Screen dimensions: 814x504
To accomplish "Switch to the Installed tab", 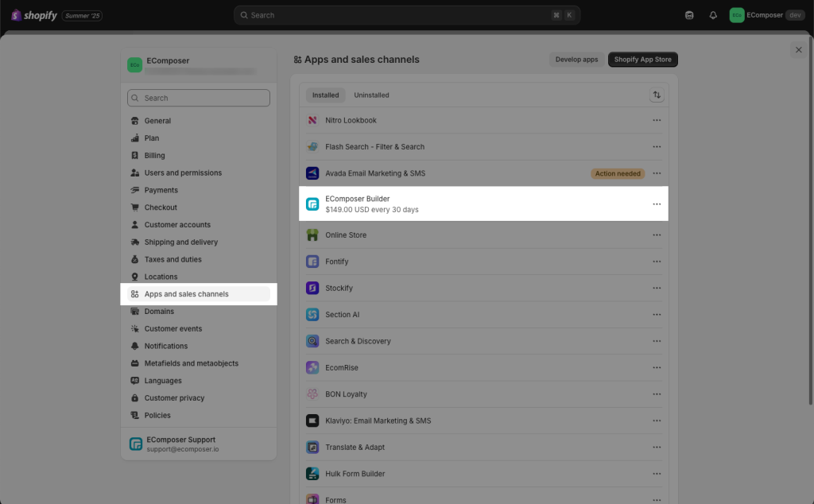I will (x=325, y=95).
